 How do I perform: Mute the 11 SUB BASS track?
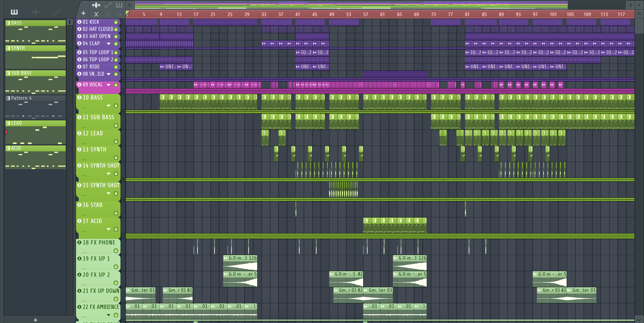click(116, 125)
